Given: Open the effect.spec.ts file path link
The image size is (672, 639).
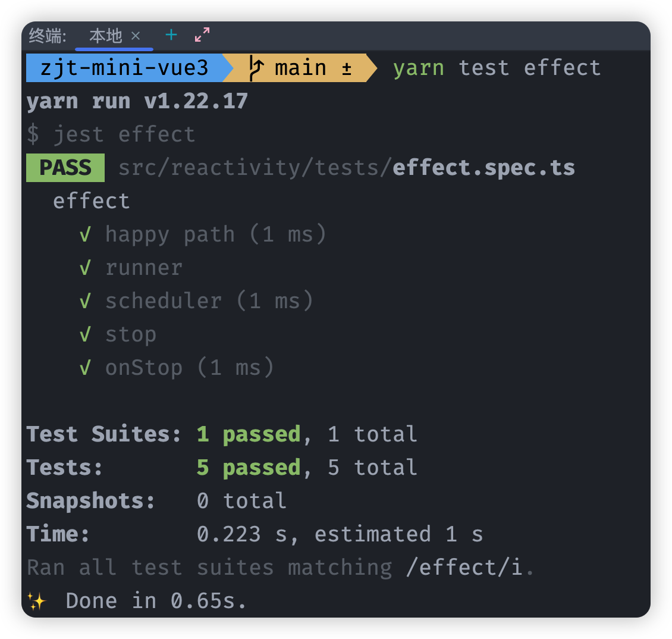Looking at the screenshot, I should pyautogui.click(x=346, y=168).
